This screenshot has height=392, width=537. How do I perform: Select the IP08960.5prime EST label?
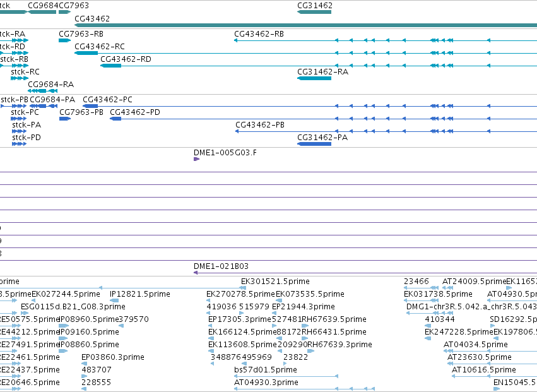click(x=89, y=319)
